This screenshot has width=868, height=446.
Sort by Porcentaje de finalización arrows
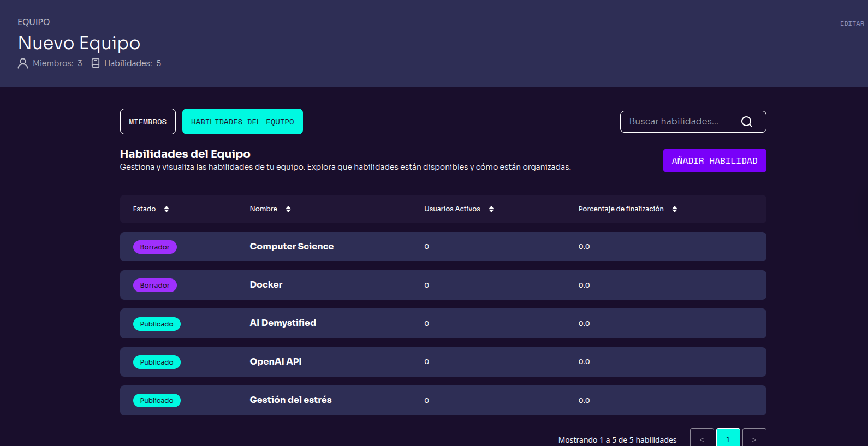point(675,209)
